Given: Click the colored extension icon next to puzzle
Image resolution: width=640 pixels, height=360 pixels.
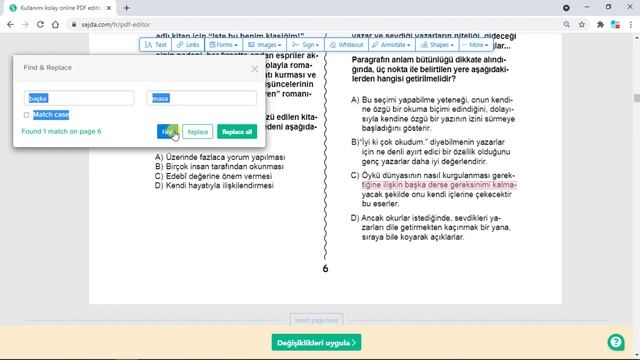Looking at the screenshot, I should point(616,24).
